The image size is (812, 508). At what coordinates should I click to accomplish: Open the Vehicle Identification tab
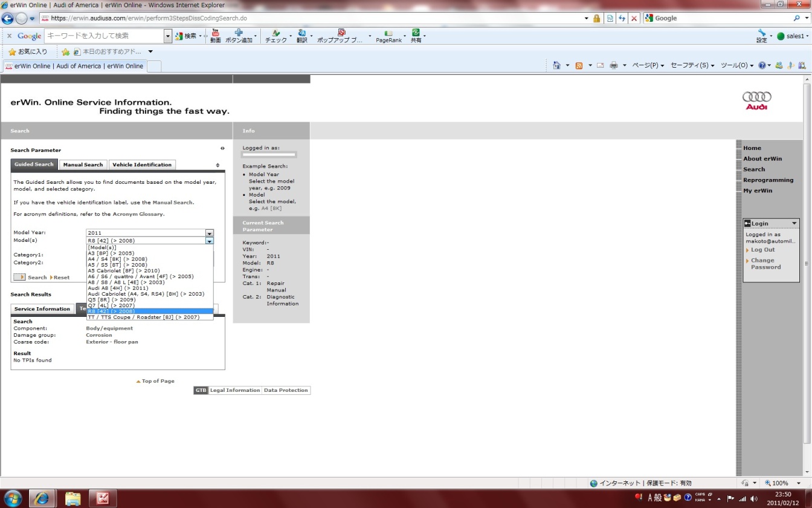pyautogui.click(x=142, y=164)
